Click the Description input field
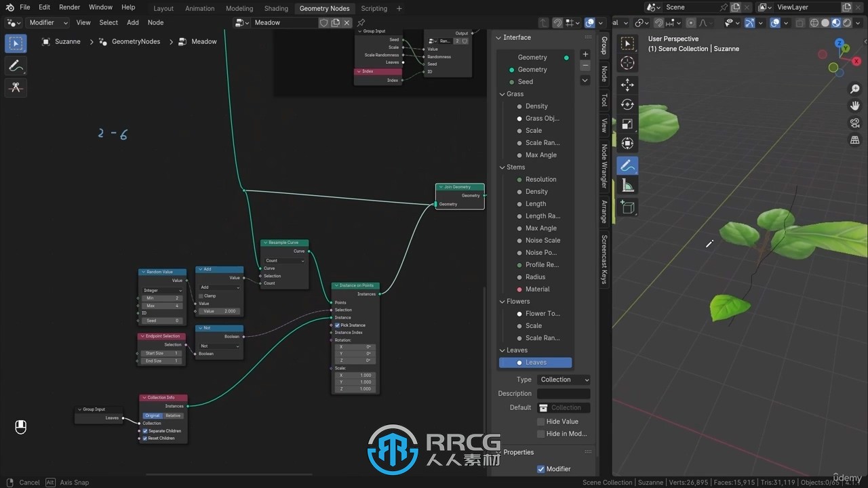This screenshot has height=488, width=868. point(564,394)
